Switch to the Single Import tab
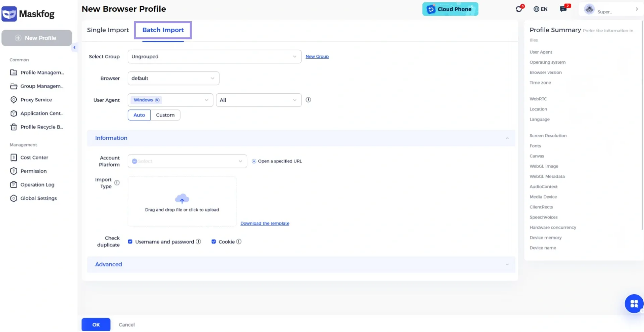This screenshot has height=332, width=644. pyautogui.click(x=108, y=30)
